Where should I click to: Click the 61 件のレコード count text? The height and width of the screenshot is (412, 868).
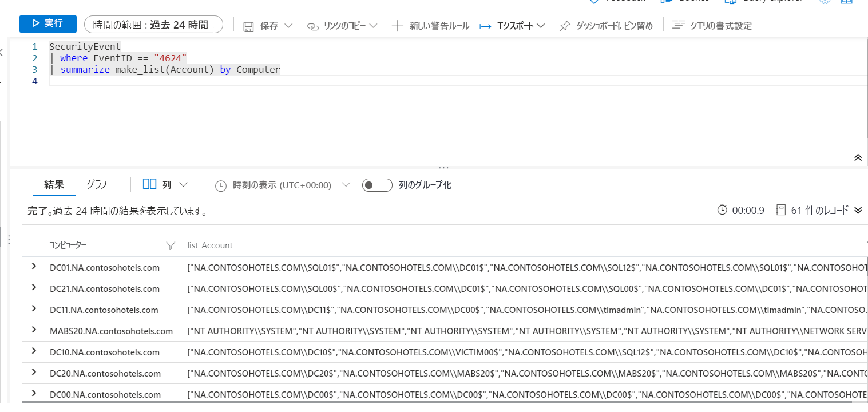click(x=819, y=210)
